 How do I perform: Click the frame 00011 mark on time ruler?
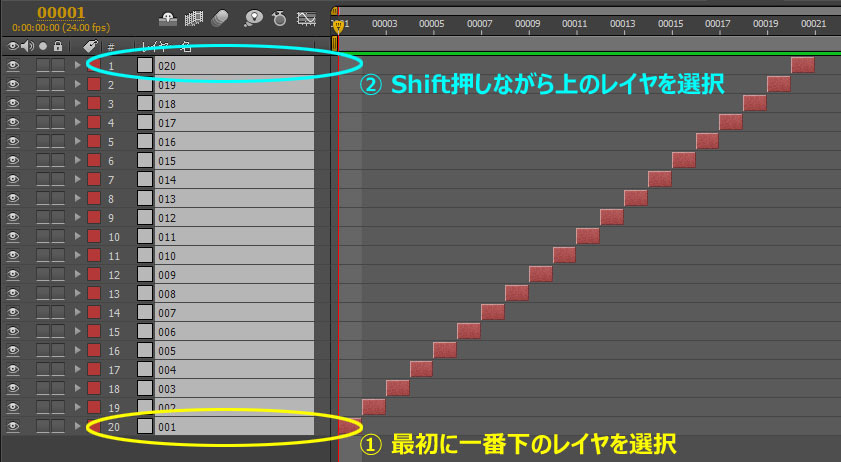coord(574,22)
